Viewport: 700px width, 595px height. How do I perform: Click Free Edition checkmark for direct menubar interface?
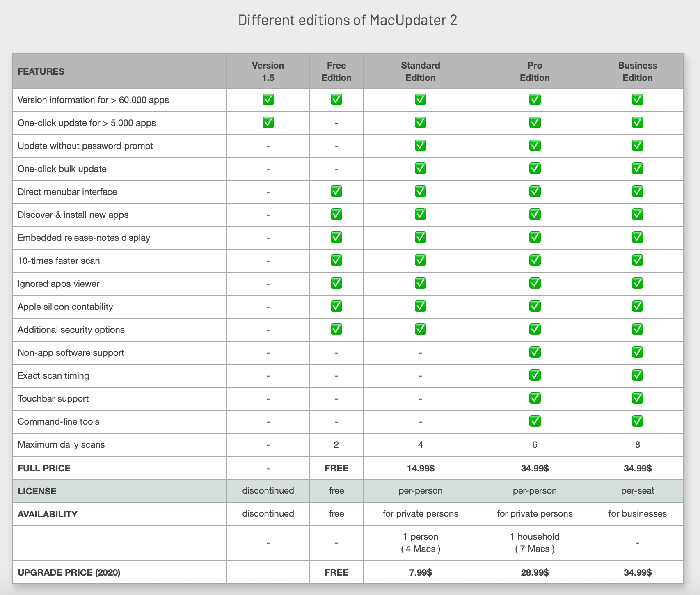click(x=336, y=192)
